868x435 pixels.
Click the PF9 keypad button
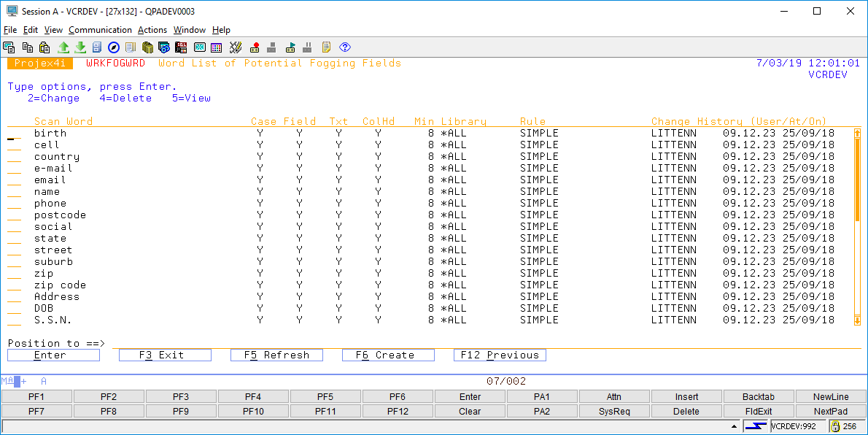coord(181,411)
